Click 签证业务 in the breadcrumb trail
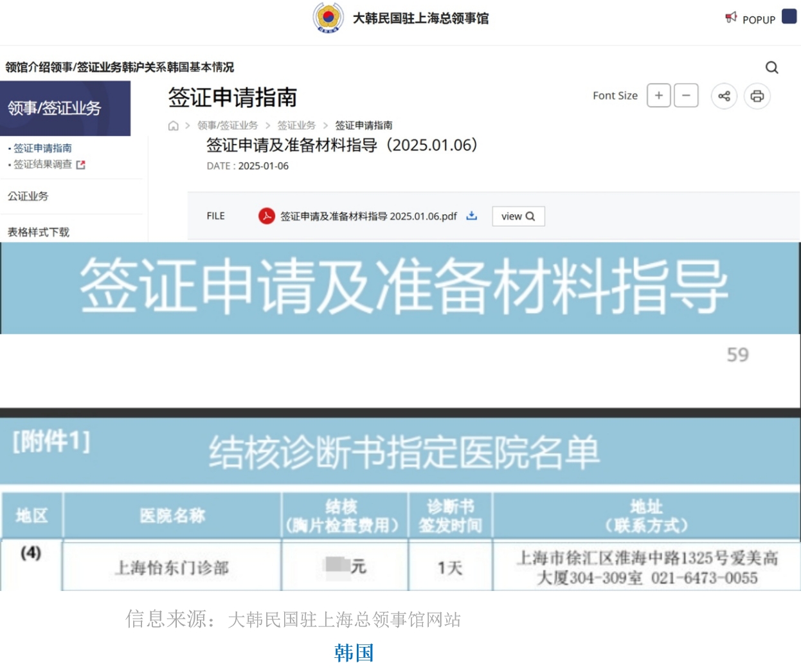 pyautogui.click(x=296, y=125)
